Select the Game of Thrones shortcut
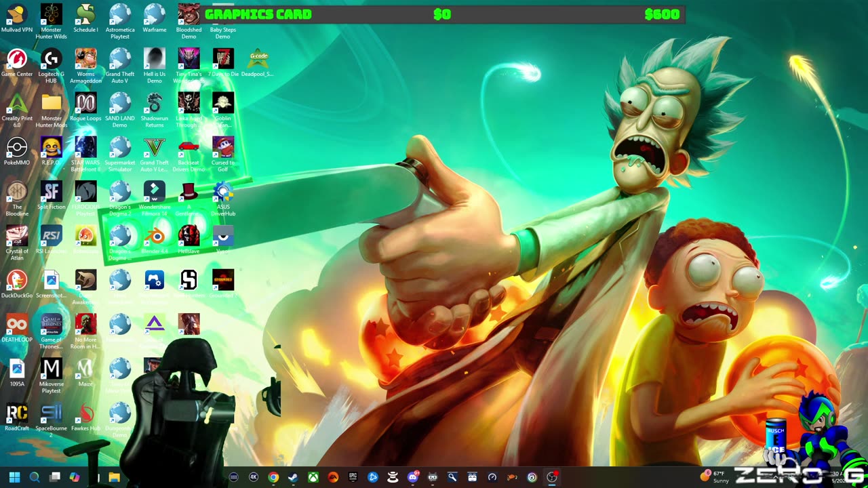The height and width of the screenshot is (488, 868). point(52,331)
